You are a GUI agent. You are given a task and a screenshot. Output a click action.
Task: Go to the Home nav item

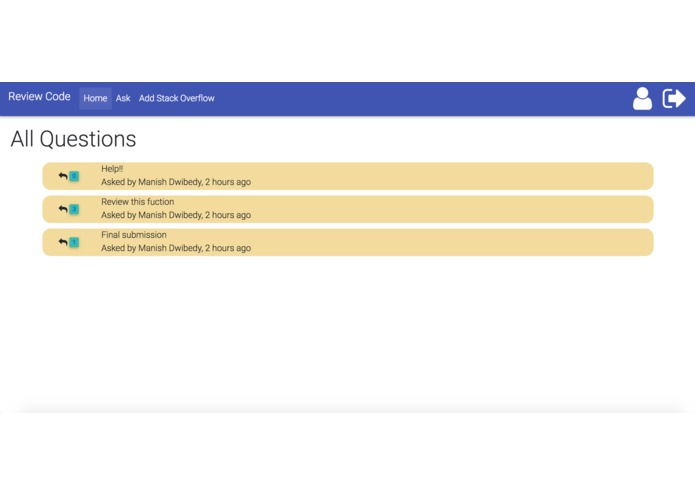click(95, 98)
